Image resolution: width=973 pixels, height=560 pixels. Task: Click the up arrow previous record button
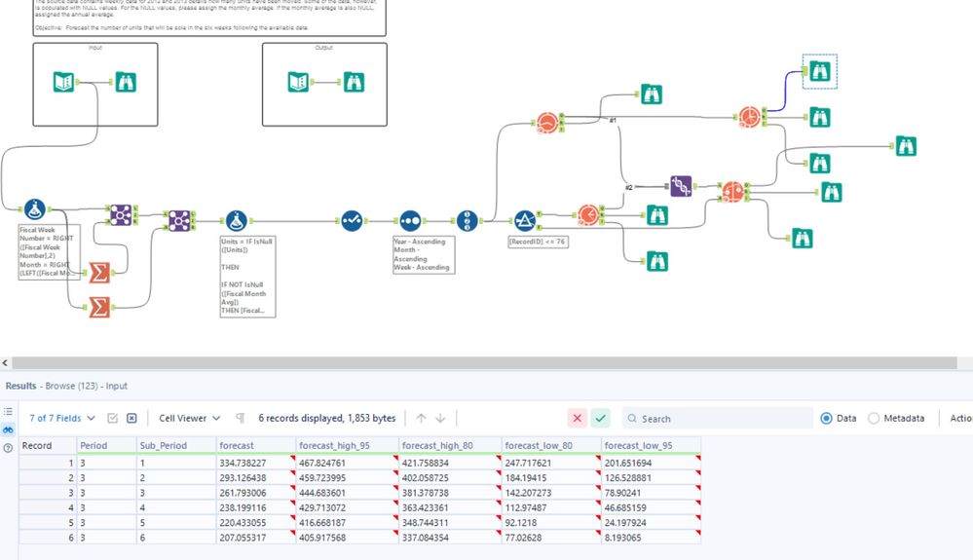[422, 419]
